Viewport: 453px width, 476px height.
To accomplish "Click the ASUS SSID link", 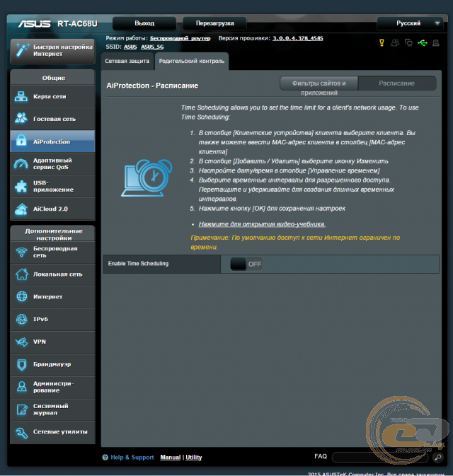I will coord(130,47).
